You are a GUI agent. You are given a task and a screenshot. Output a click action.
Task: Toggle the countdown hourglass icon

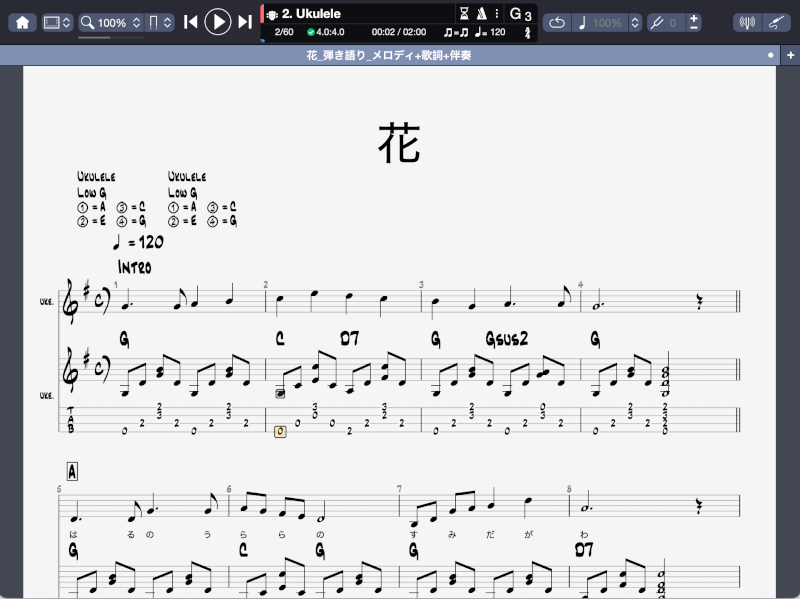point(463,14)
